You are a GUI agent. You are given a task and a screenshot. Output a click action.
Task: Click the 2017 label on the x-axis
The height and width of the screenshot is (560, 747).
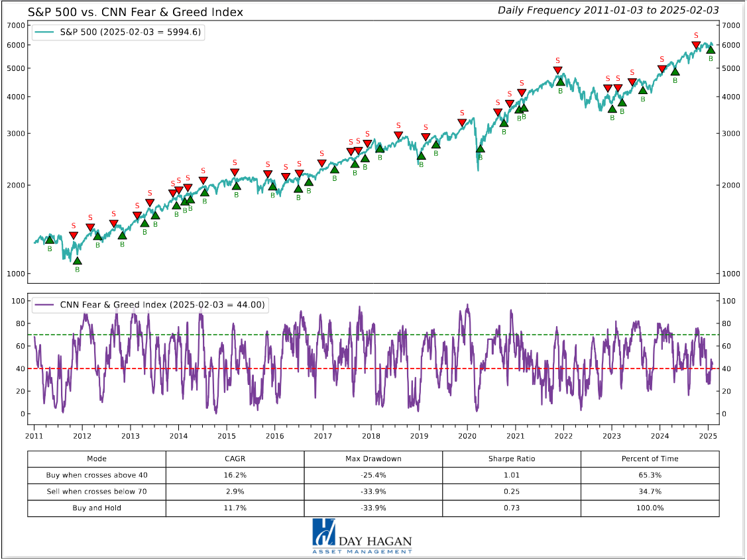coord(323,435)
